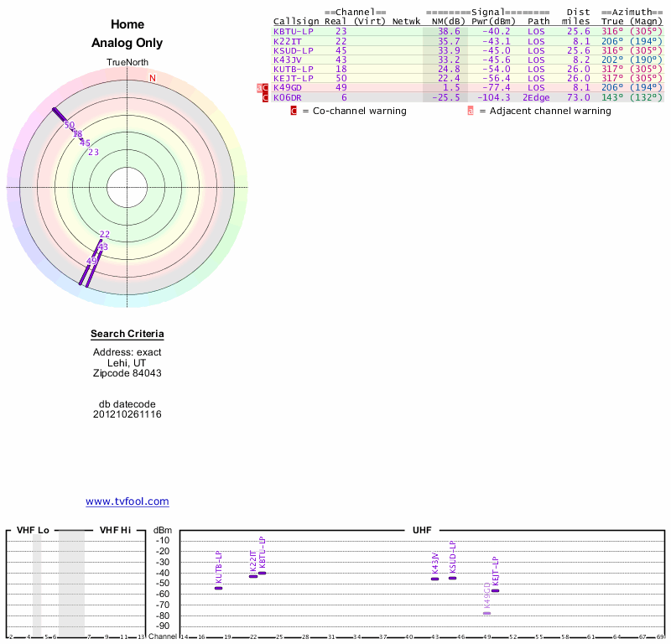671x644 pixels.
Task: Click the red N marker on compass
Action: [153, 78]
